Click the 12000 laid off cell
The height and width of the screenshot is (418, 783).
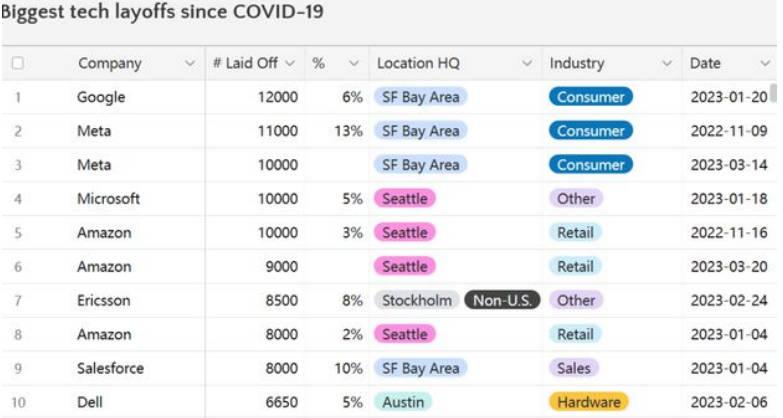(277, 97)
